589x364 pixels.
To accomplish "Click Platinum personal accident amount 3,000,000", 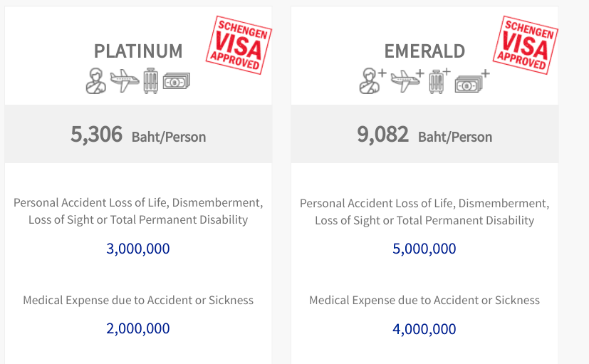I will click(x=138, y=249).
